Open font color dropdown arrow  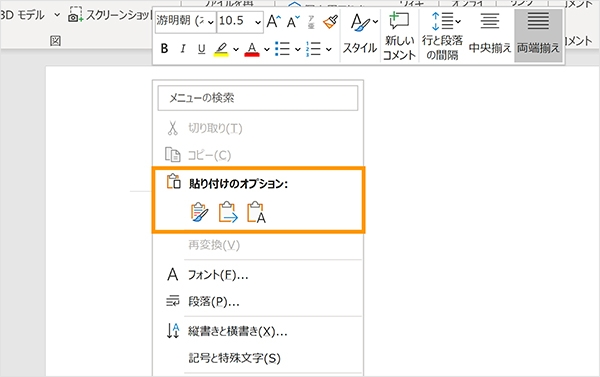[267, 49]
